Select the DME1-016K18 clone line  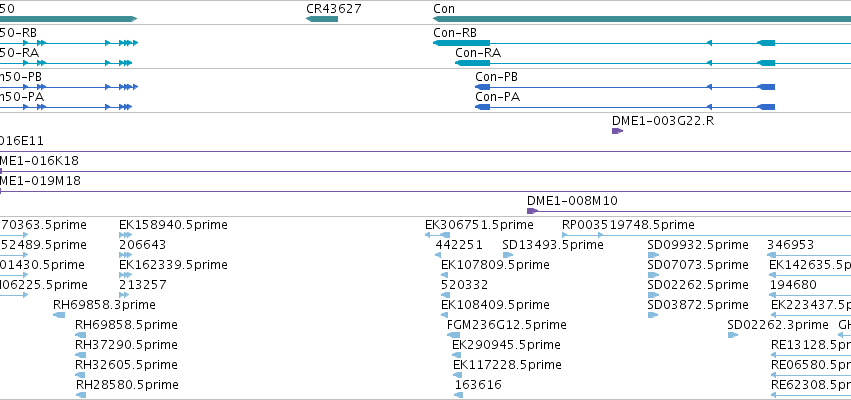426,172
